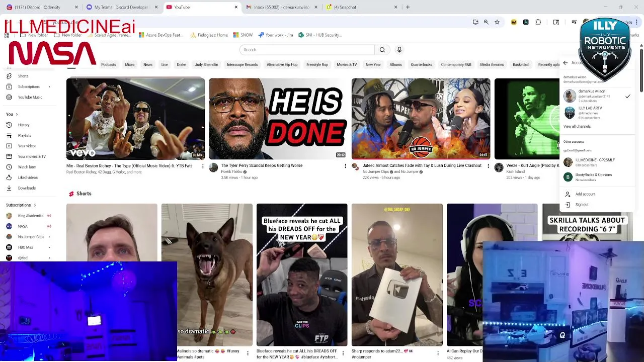Open the Tyler Perry video's three-dot menu

click(345, 166)
